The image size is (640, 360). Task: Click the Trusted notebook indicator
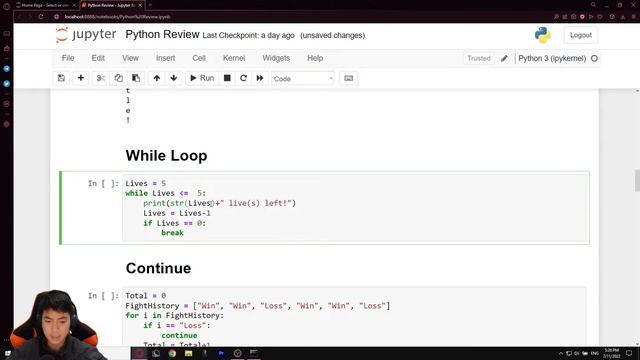[x=479, y=58]
